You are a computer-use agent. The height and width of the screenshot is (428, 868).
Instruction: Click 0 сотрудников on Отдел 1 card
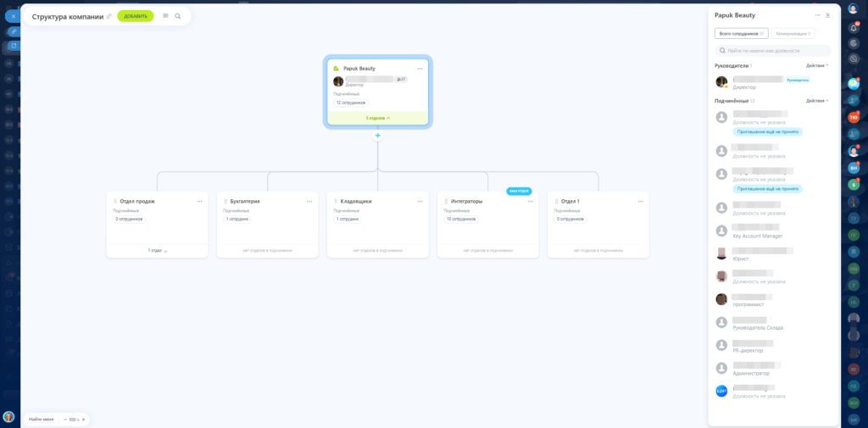click(x=570, y=220)
